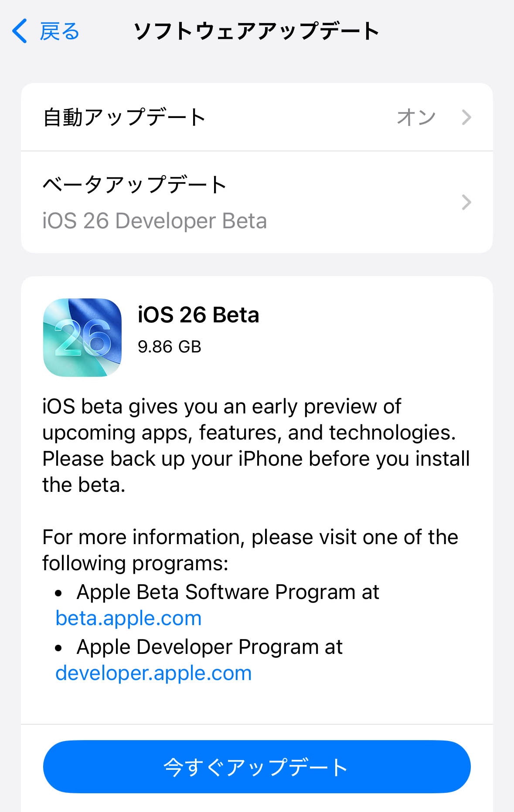Tap the 9.86 GB size text

point(170,347)
